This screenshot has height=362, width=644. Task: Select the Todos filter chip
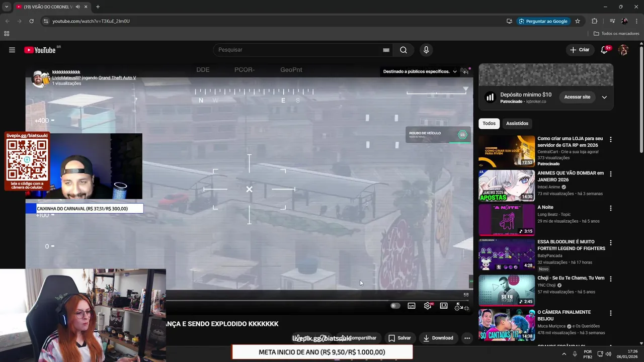coord(489,123)
